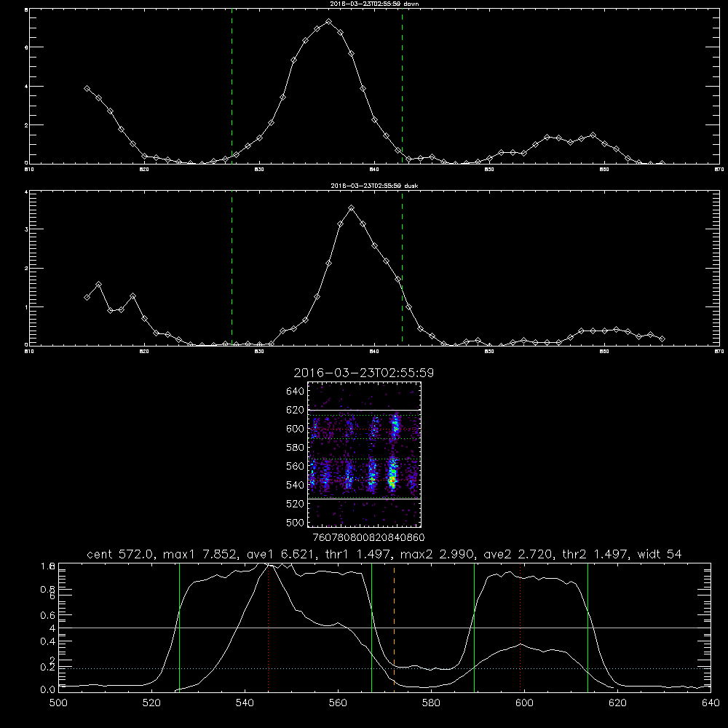Click first diamond marker of dawn curve
The height and width of the screenshot is (728, 728).
[87, 88]
